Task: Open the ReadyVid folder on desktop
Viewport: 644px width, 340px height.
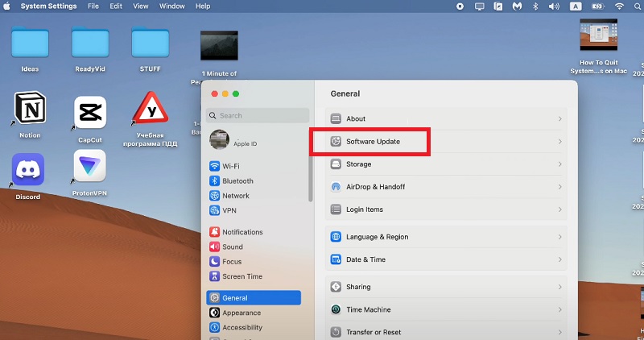Action: coord(90,43)
